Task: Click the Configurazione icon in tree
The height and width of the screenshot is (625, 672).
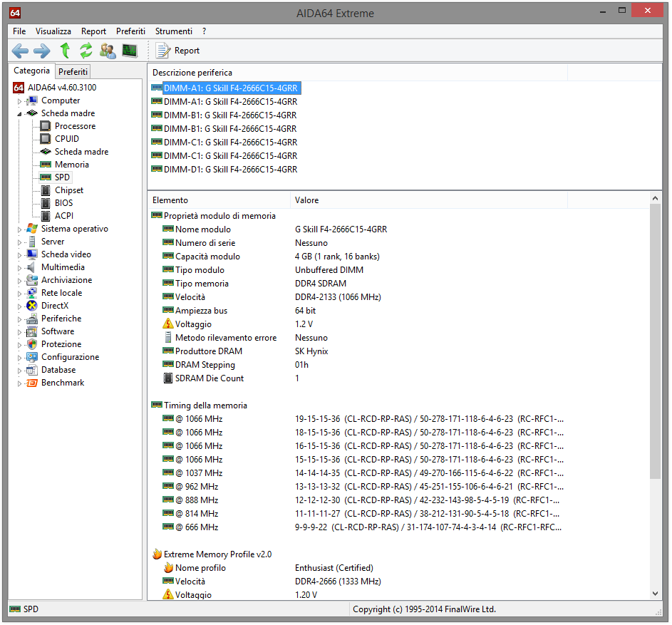Action: (x=32, y=357)
